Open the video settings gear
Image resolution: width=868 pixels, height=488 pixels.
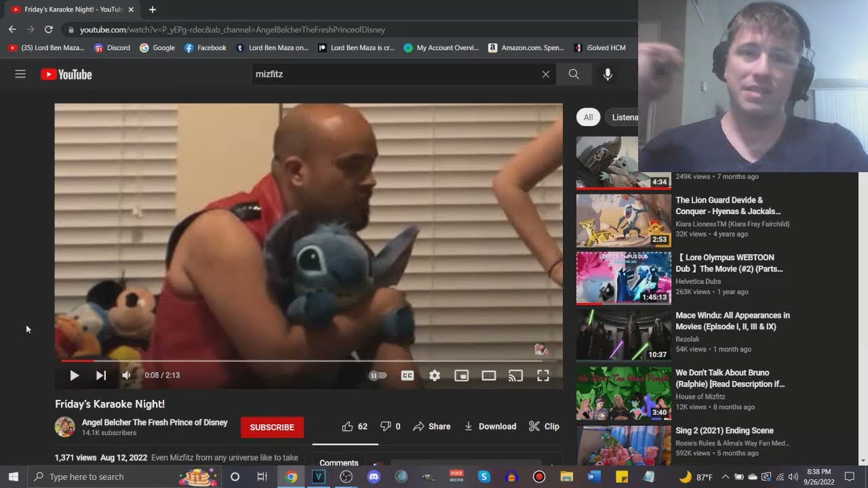pos(435,375)
